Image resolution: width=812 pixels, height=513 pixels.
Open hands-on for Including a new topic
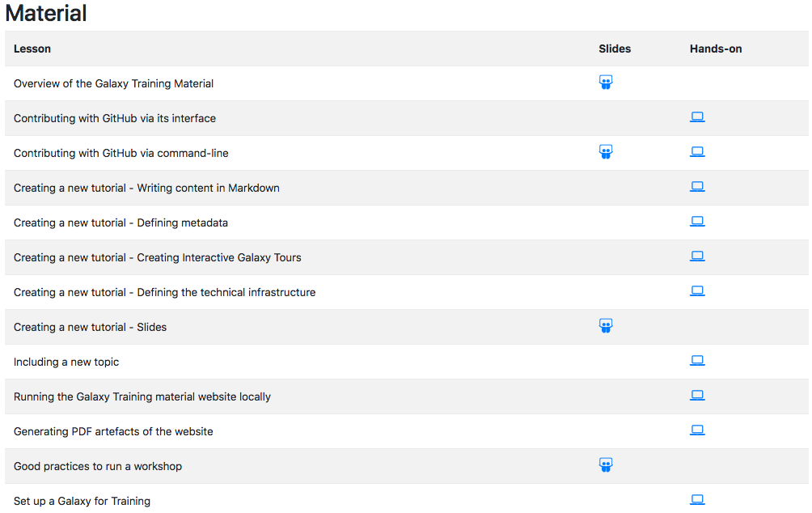click(x=697, y=360)
